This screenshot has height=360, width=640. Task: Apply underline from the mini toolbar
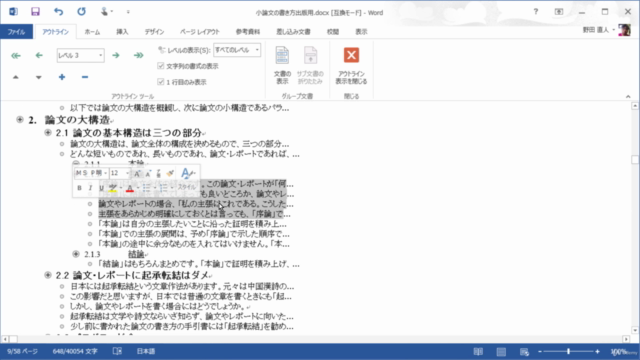(101, 188)
